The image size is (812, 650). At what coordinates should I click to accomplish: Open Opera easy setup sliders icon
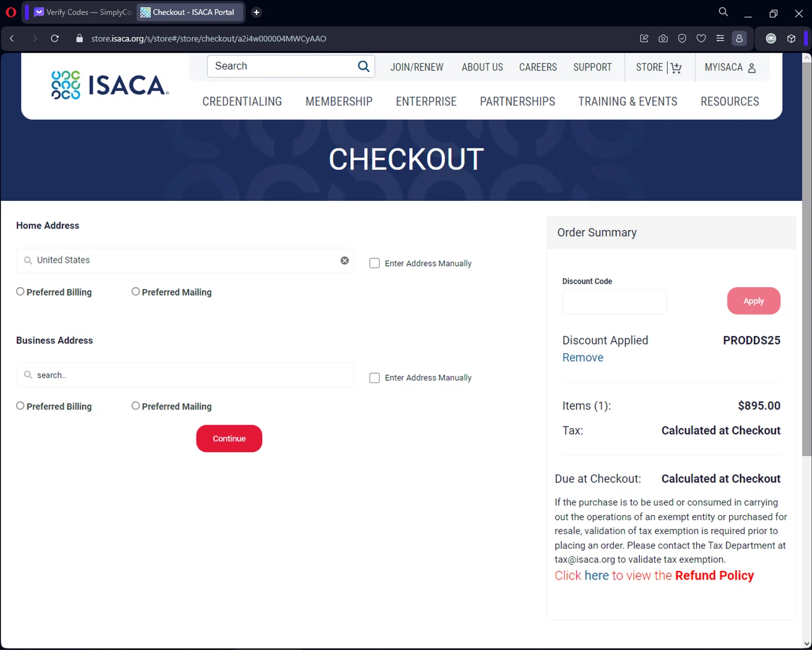click(x=720, y=38)
